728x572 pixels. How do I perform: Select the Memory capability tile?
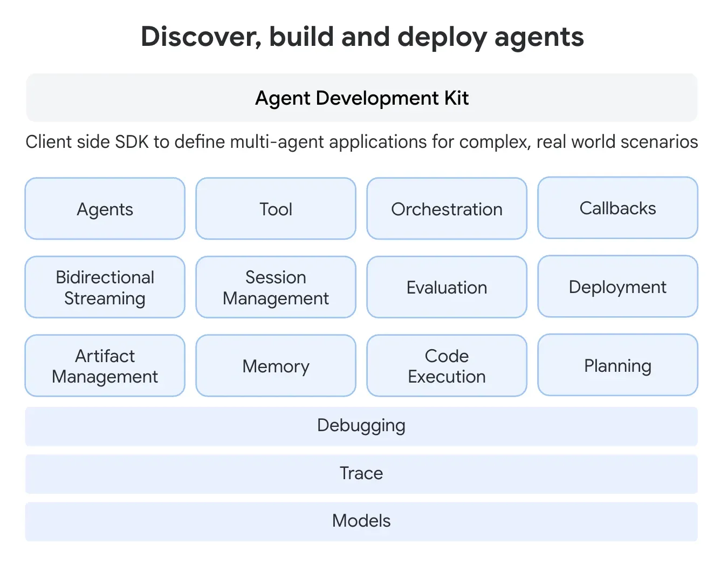click(x=276, y=365)
